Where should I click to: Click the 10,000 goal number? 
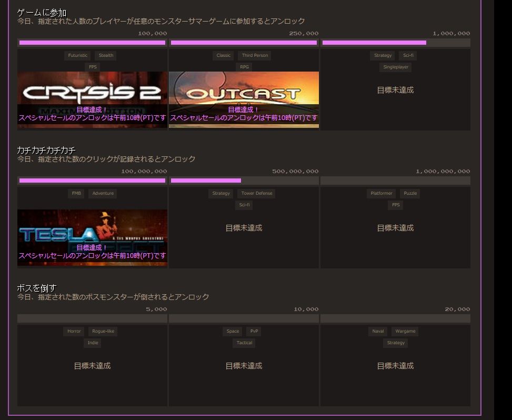tap(306, 309)
